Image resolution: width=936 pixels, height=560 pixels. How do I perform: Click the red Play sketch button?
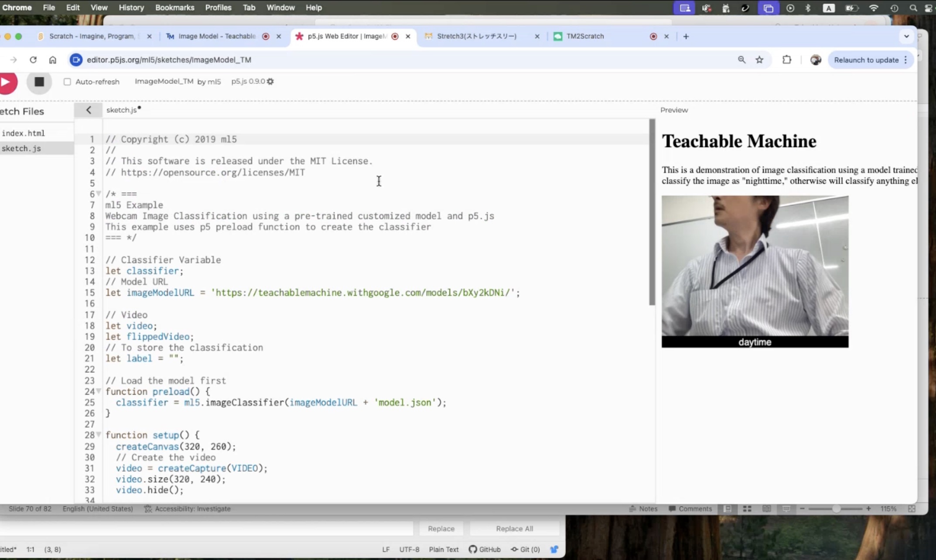click(6, 82)
